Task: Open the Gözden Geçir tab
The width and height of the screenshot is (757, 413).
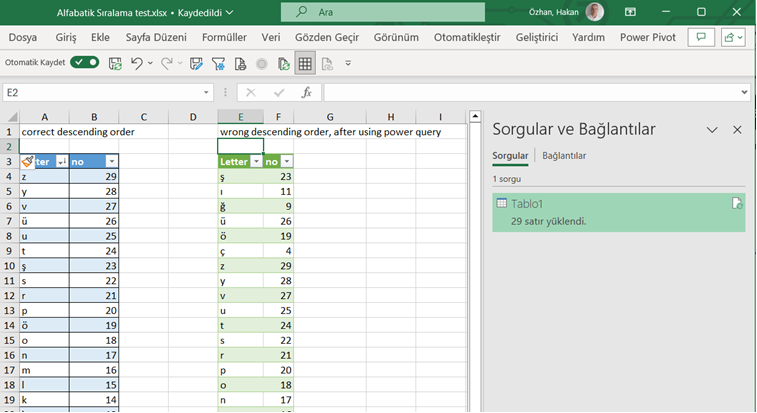Action: (x=327, y=37)
